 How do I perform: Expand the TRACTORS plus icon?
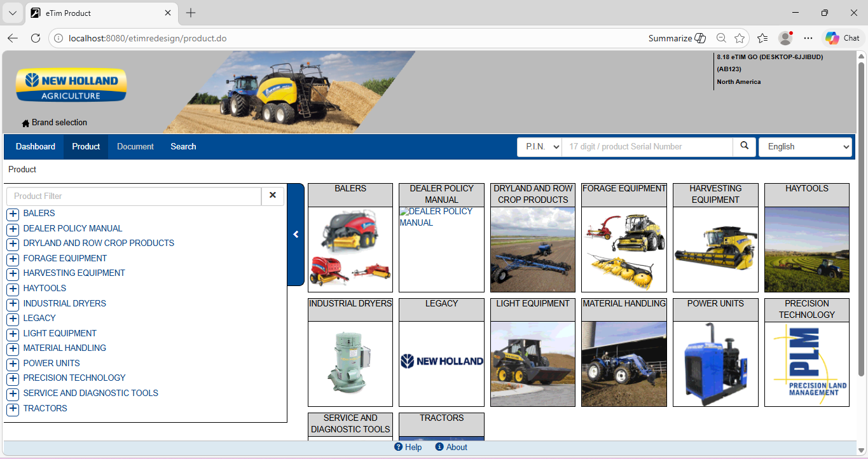click(13, 409)
